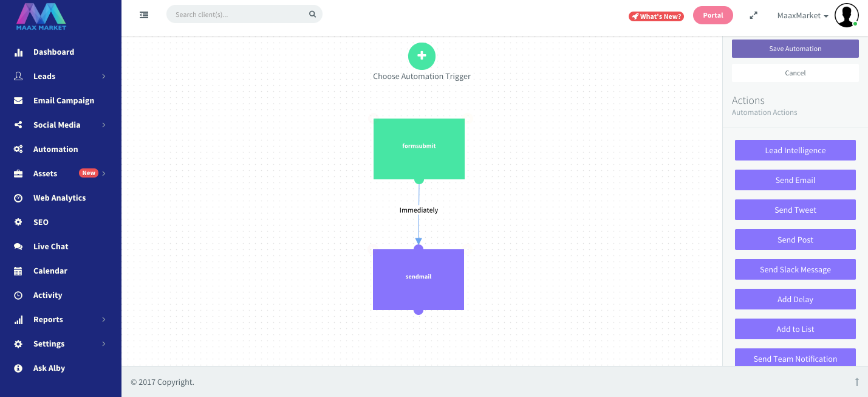
Task: Toggle the sidebar hamburger menu icon
Action: click(x=144, y=15)
